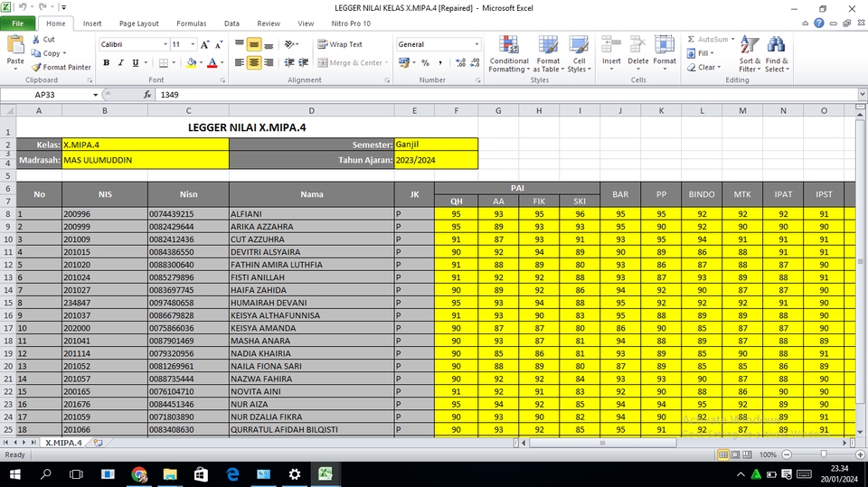Viewport: 868px width, 487px height.
Task: Expand the formula bar
Action: tap(862, 95)
